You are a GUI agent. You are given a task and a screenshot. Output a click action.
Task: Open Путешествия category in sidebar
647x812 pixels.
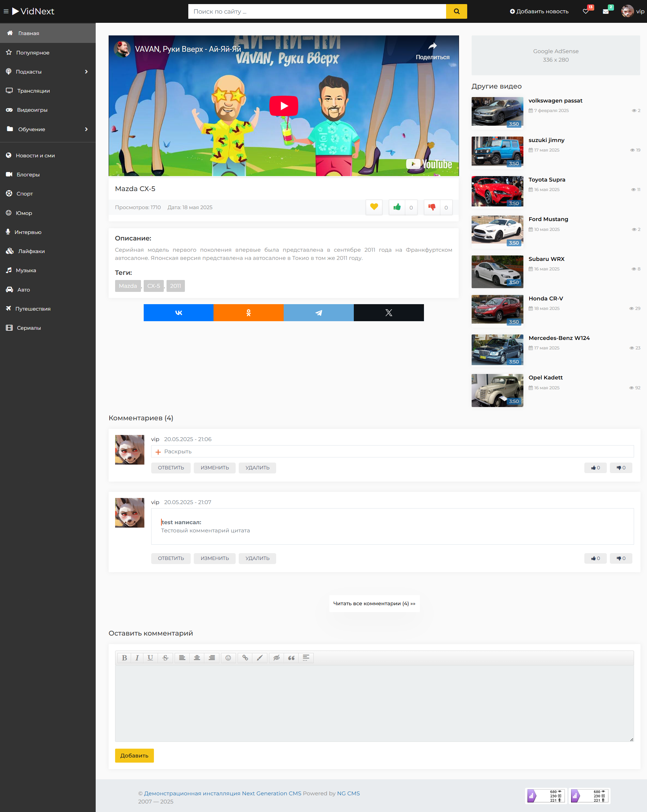point(48,309)
